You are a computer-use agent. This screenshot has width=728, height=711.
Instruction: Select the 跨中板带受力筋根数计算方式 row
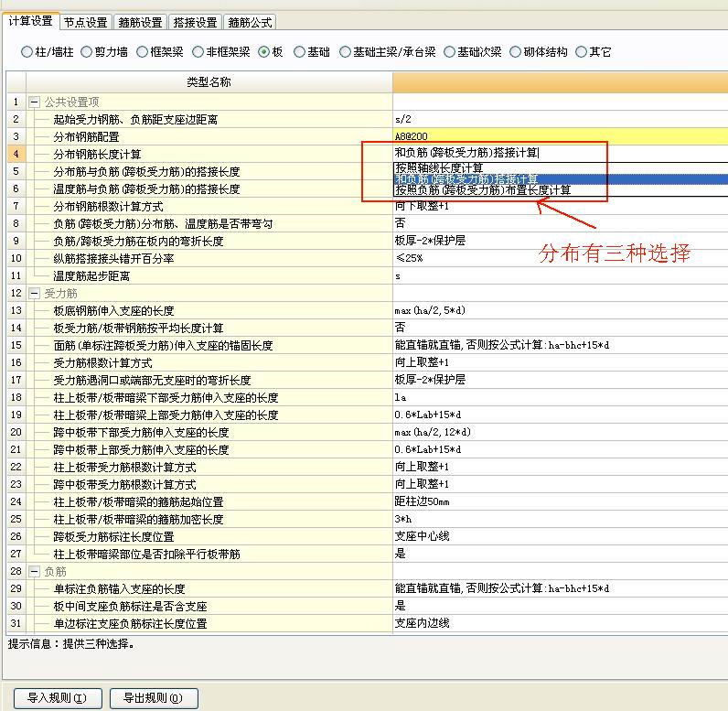click(x=209, y=484)
